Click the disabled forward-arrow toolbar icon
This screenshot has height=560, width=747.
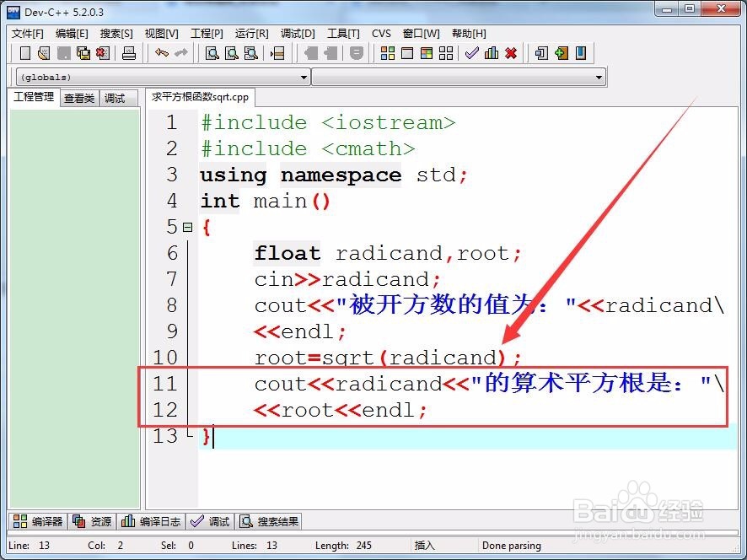(331, 53)
